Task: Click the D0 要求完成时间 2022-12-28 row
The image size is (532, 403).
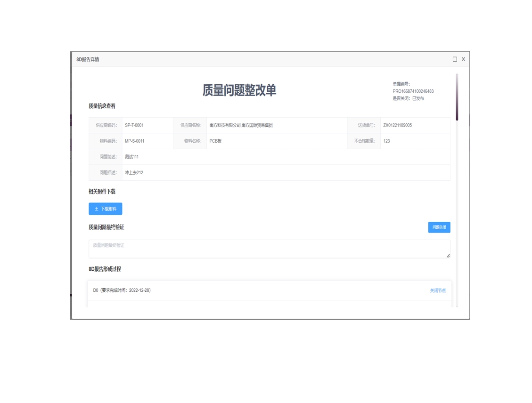Action: pyautogui.click(x=270, y=290)
